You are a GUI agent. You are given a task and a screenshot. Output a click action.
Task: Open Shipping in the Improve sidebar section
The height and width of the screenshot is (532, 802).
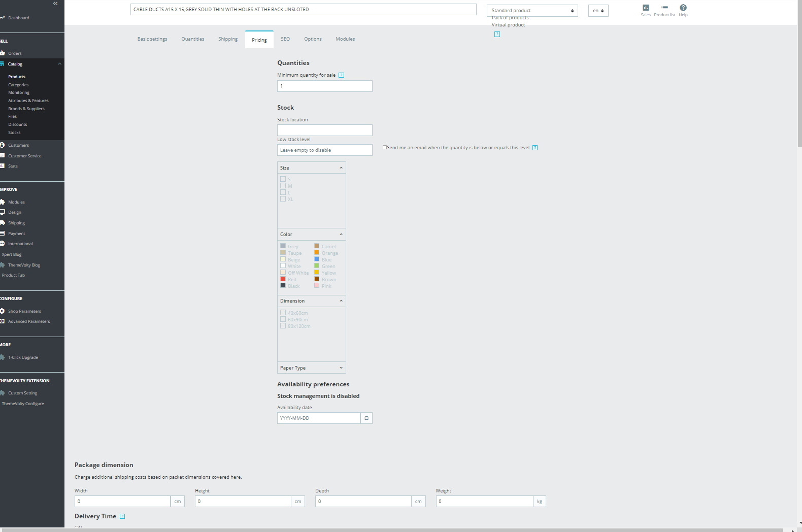16,223
